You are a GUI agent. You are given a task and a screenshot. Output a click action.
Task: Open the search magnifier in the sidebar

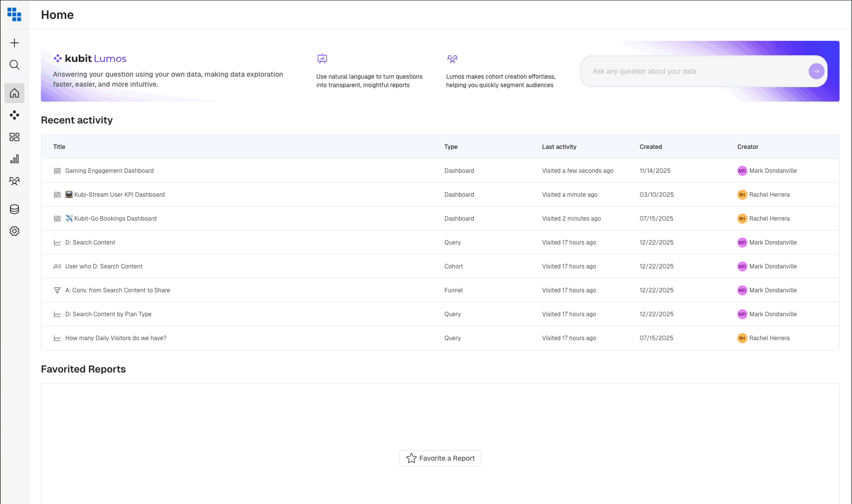click(x=14, y=65)
